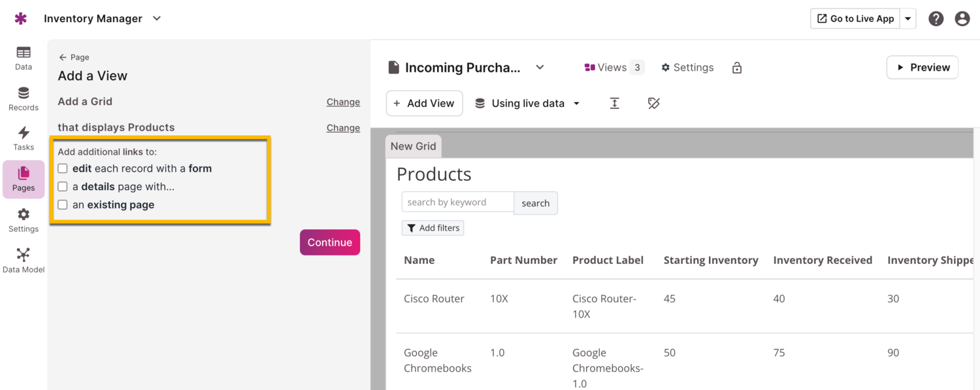Viewport: 980px width, 390px height.
Task: Expand the Using live data dropdown
Action: (576, 104)
